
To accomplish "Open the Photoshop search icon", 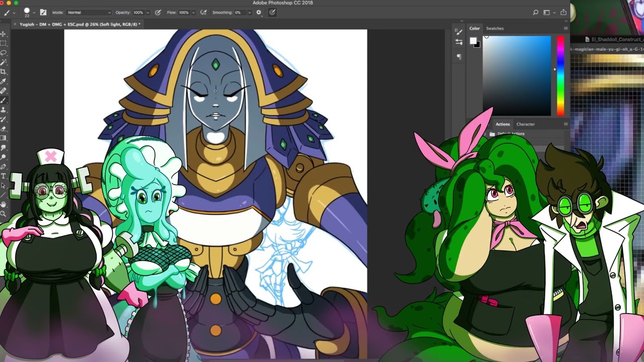I will (536, 13).
